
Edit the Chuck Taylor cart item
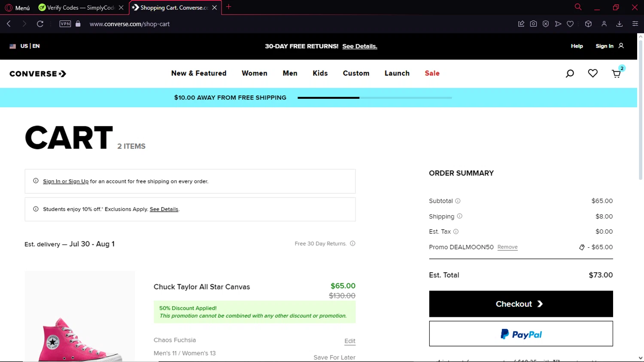point(350,341)
